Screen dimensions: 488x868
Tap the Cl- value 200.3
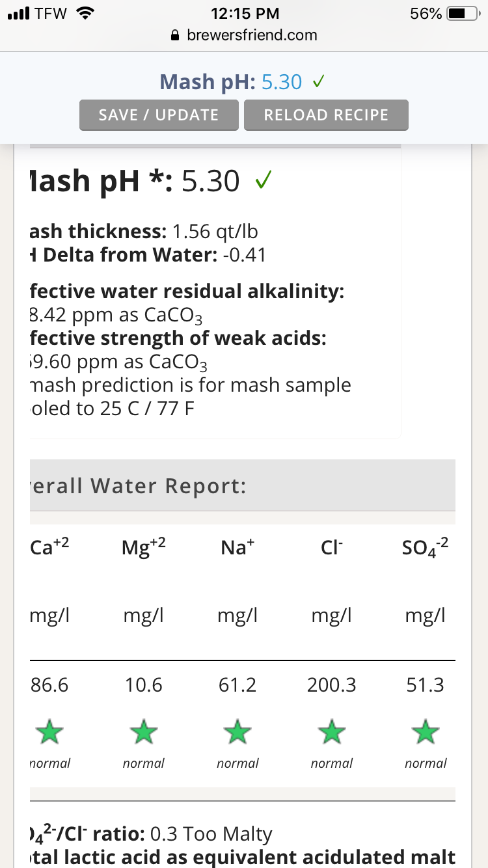332,685
